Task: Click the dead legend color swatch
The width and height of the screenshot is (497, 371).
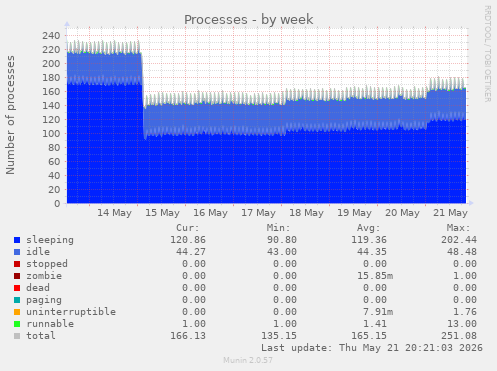Action: [x=17, y=288]
